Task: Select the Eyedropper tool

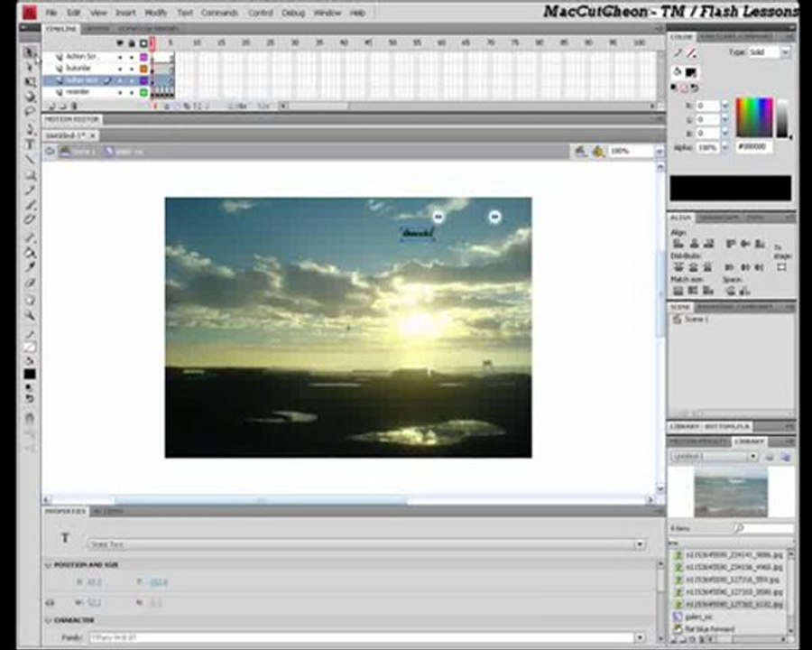Action: click(x=30, y=267)
